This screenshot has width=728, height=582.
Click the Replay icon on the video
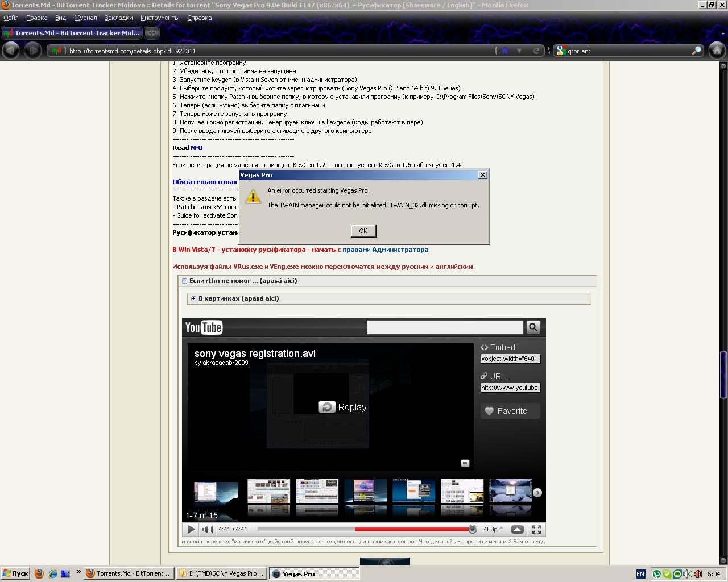click(x=327, y=407)
